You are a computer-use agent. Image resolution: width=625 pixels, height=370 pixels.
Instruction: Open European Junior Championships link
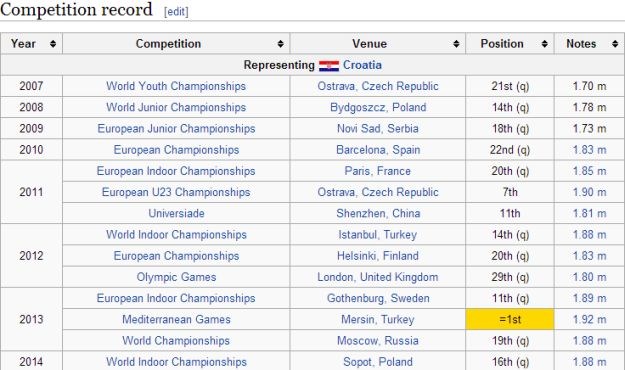click(x=176, y=128)
